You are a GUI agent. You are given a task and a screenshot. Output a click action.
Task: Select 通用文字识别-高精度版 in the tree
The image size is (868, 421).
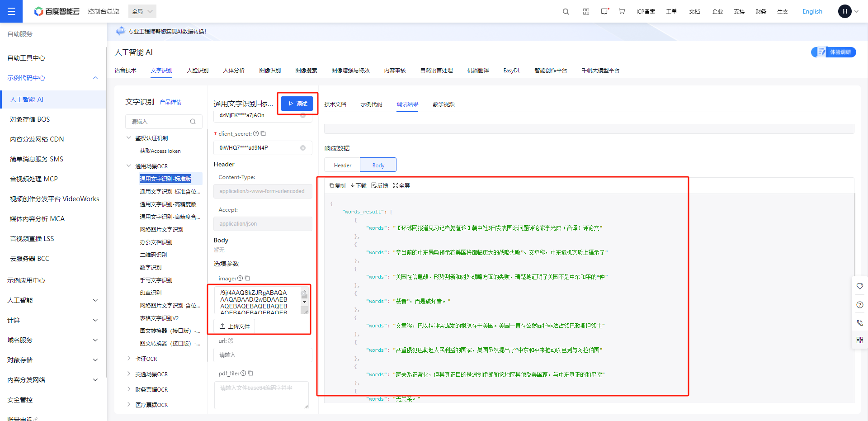click(x=168, y=204)
